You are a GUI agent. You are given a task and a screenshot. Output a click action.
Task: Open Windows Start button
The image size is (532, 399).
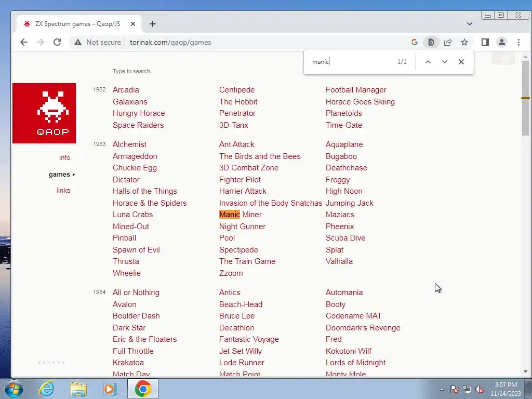(x=14, y=389)
